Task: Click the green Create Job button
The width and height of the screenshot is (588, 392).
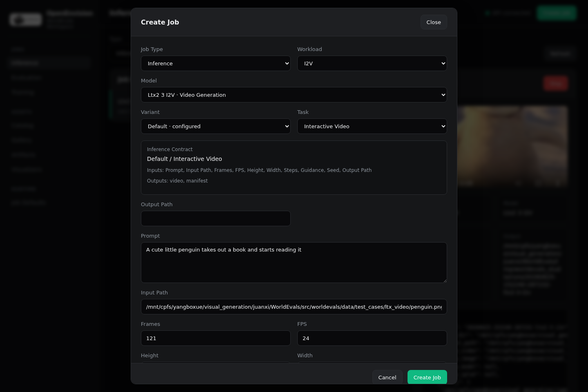Action: (x=427, y=377)
